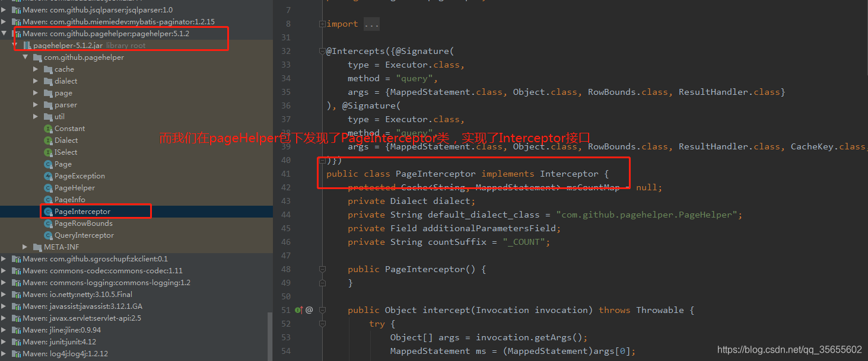The height and width of the screenshot is (361, 868).
Task: Select Maven: log4j:log4j:1.2.12 row
Action: pos(136,354)
